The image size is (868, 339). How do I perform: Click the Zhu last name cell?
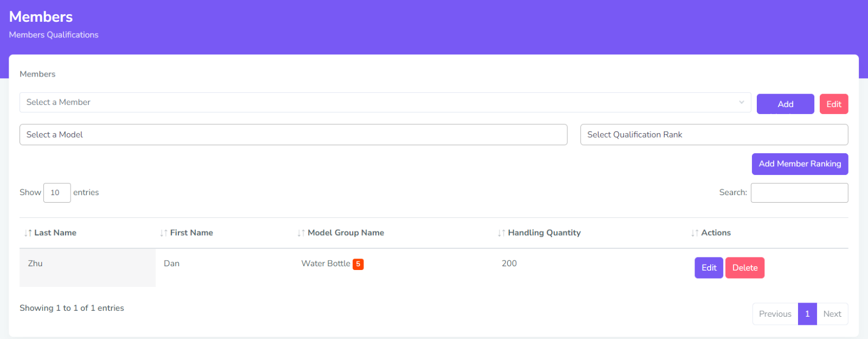(x=36, y=263)
